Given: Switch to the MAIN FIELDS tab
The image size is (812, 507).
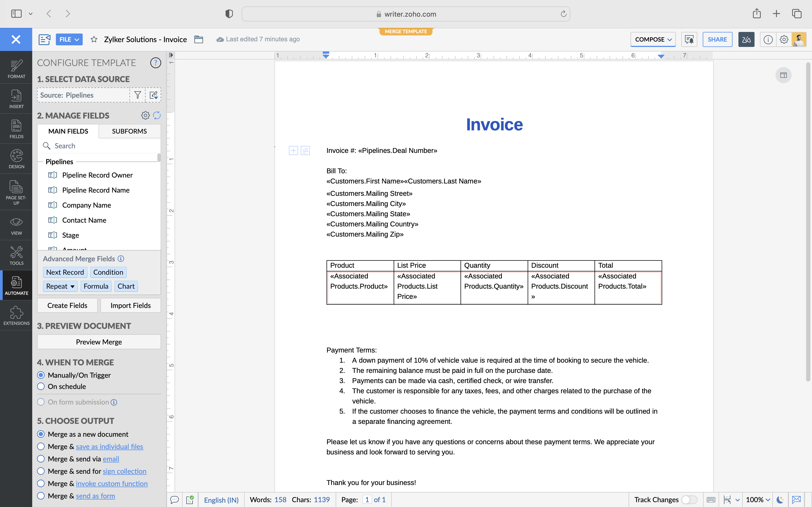Looking at the screenshot, I should tap(68, 131).
